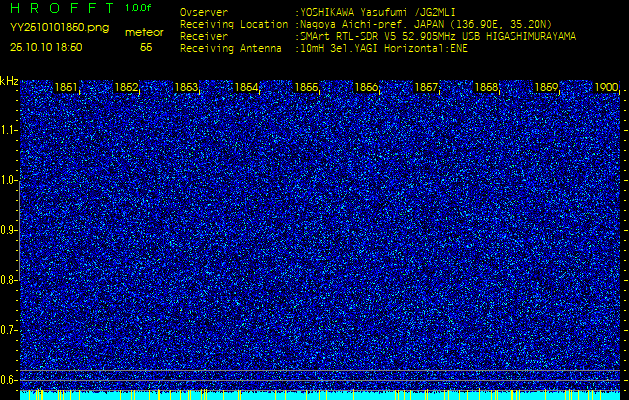
Task: Click the 1854 time marker
Action: [246, 87]
